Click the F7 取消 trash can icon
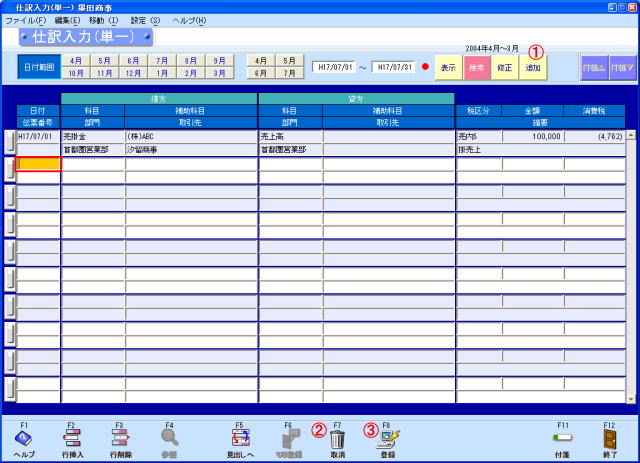Screen dimensions: 640x463 337,439
